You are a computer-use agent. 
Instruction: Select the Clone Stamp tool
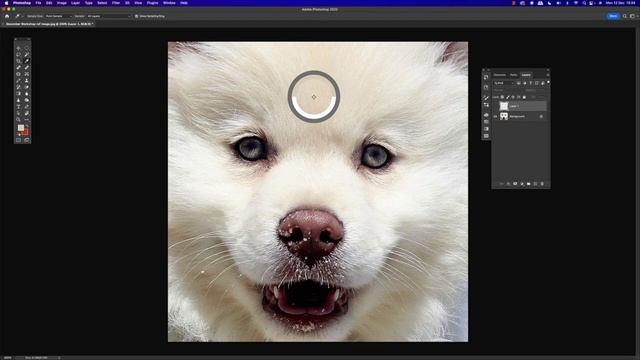pos(27,81)
